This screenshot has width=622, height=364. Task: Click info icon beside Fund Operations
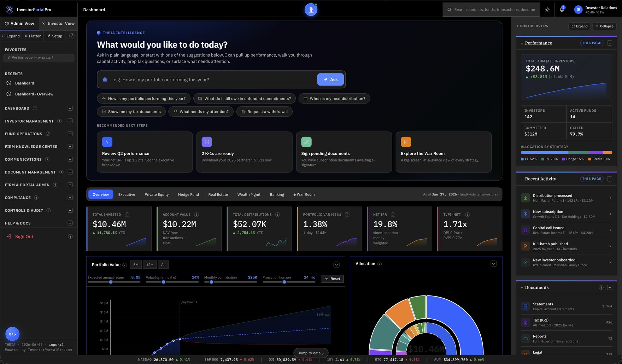[x=48, y=134]
